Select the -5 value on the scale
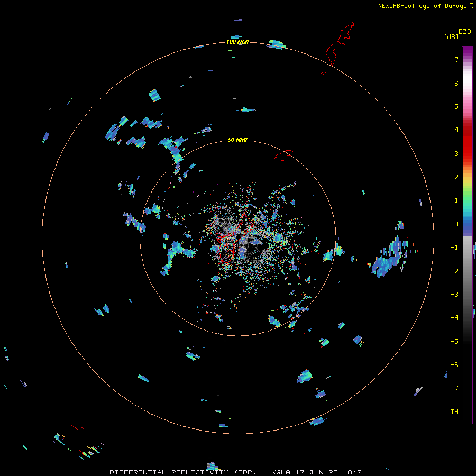Screen dimensions: 476x476 pos(454,342)
